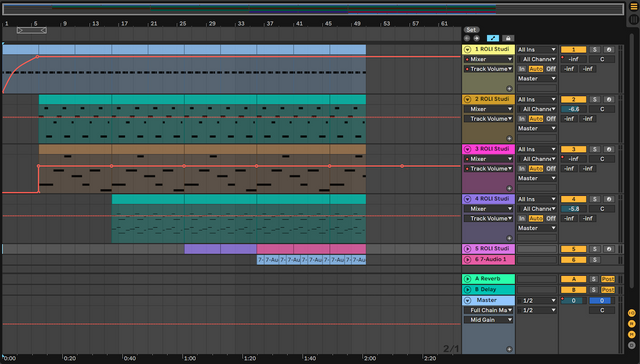Fold track 1 ROLI Studi
The image size is (640, 364).
(x=467, y=49)
